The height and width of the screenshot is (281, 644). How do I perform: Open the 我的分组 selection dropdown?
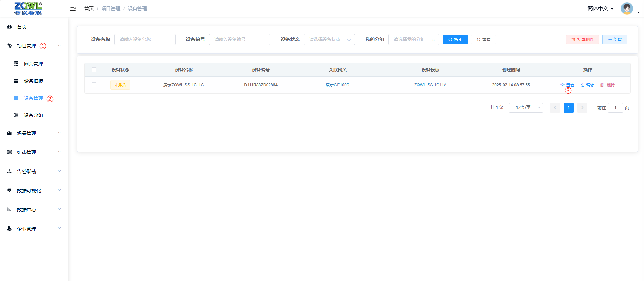point(414,40)
